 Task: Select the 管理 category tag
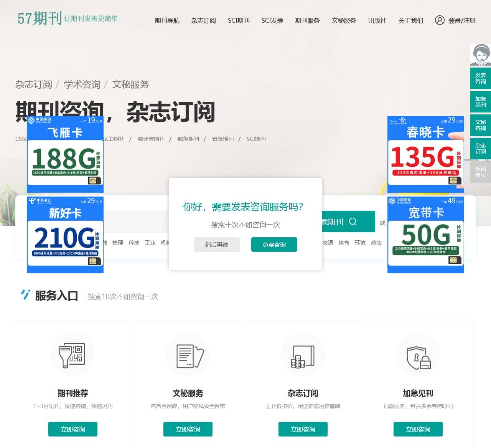pyautogui.click(x=118, y=243)
